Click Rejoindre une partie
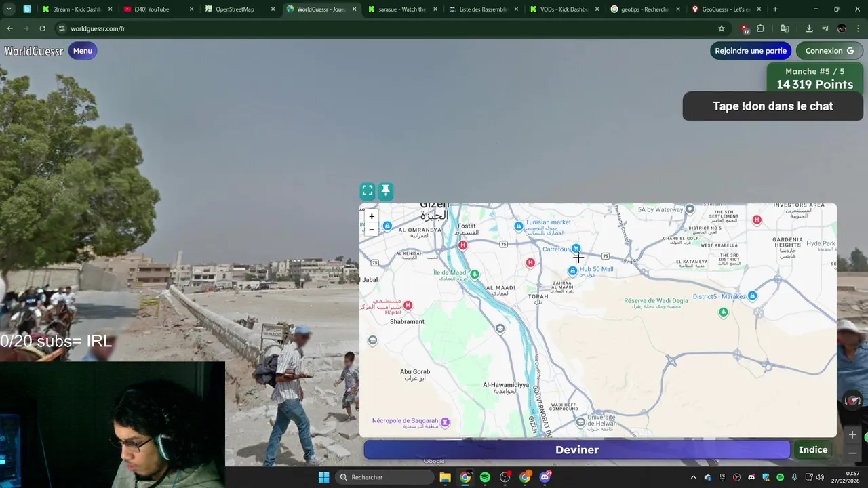 point(751,51)
